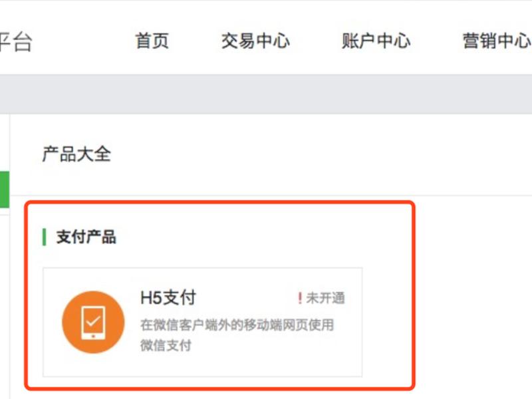Image resolution: width=532 pixels, height=399 pixels.
Task: Click the red exclamation mark icon
Action: [x=300, y=298]
